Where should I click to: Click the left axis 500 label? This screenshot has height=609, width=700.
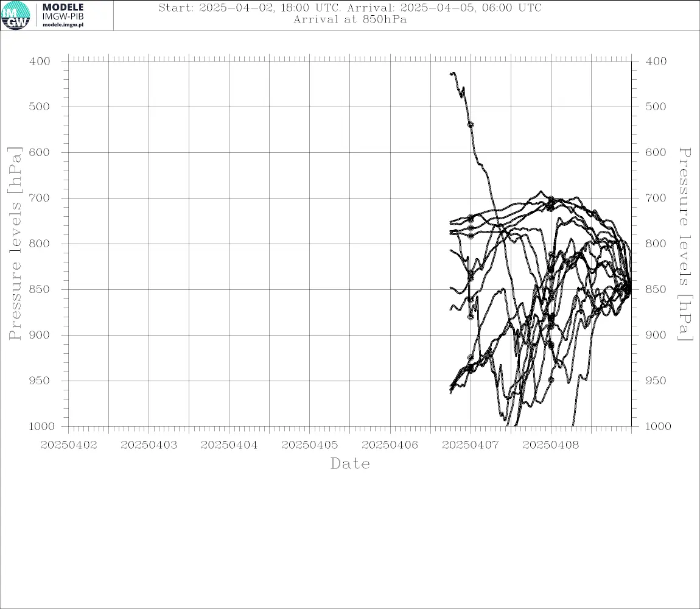(40, 107)
